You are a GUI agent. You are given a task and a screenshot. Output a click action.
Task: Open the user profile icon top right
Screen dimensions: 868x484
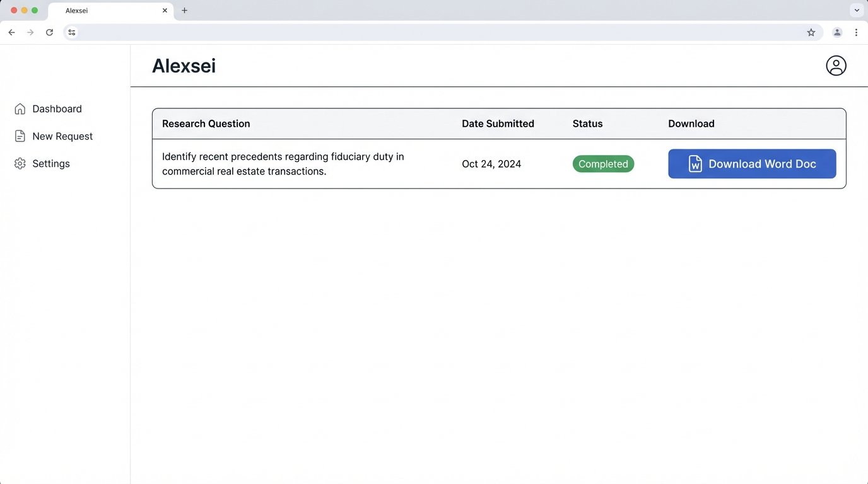click(x=836, y=65)
